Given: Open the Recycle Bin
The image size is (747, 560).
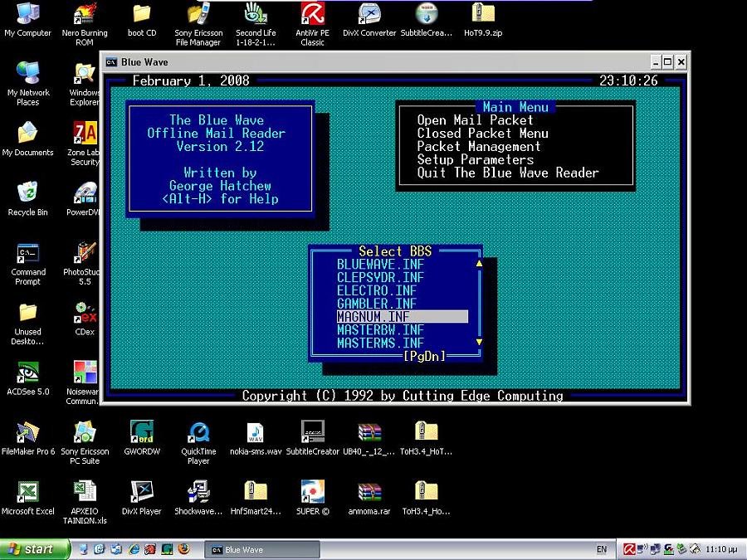Looking at the screenshot, I should pos(27,198).
